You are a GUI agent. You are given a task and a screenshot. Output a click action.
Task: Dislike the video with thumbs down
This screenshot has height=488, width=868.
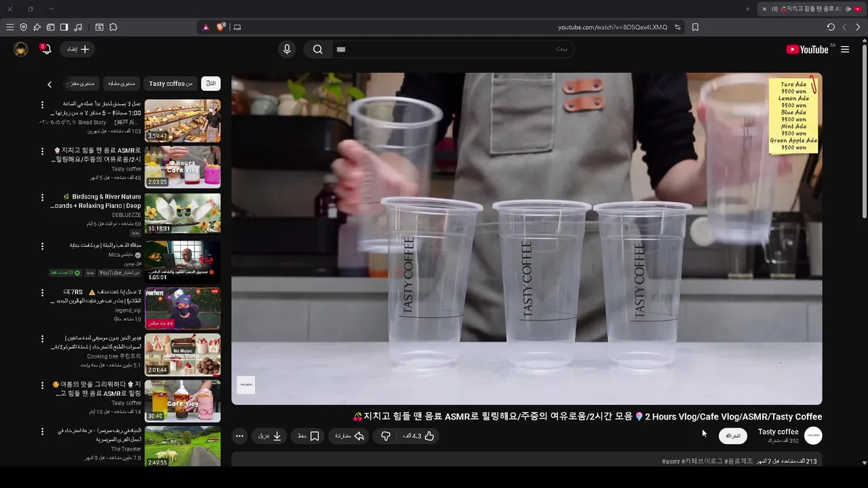385,436
